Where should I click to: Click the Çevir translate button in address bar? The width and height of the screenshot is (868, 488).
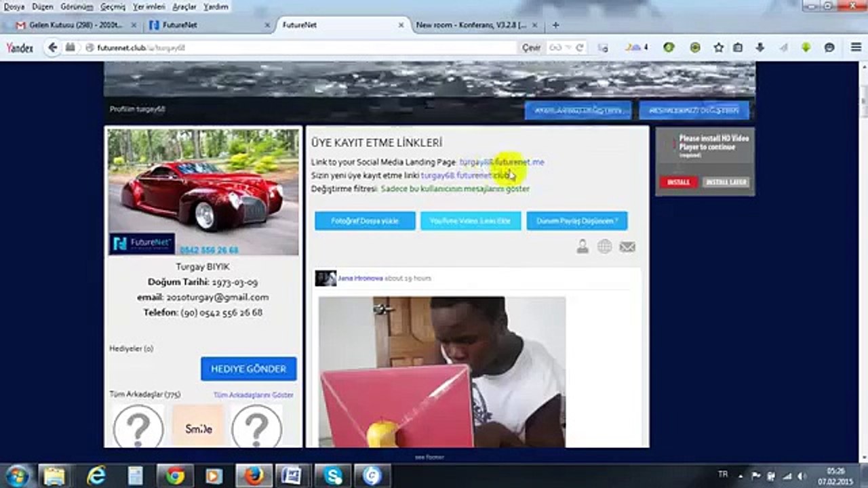[531, 47]
